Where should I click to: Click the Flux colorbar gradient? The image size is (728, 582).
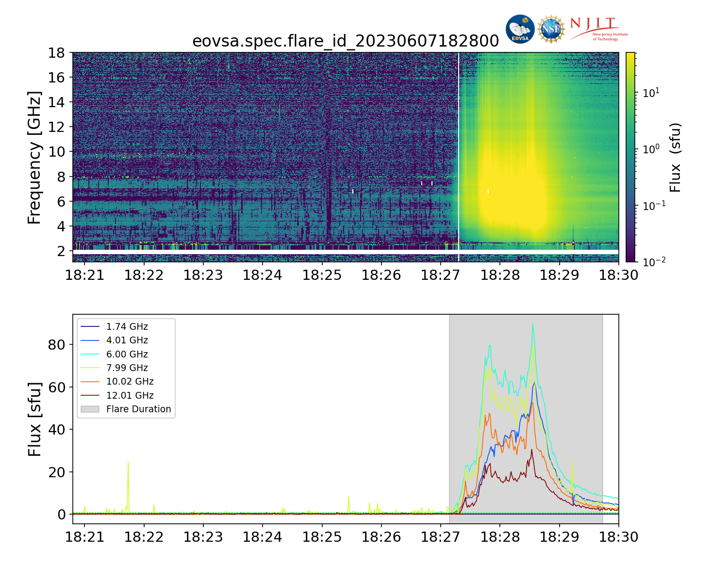pyautogui.click(x=630, y=157)
